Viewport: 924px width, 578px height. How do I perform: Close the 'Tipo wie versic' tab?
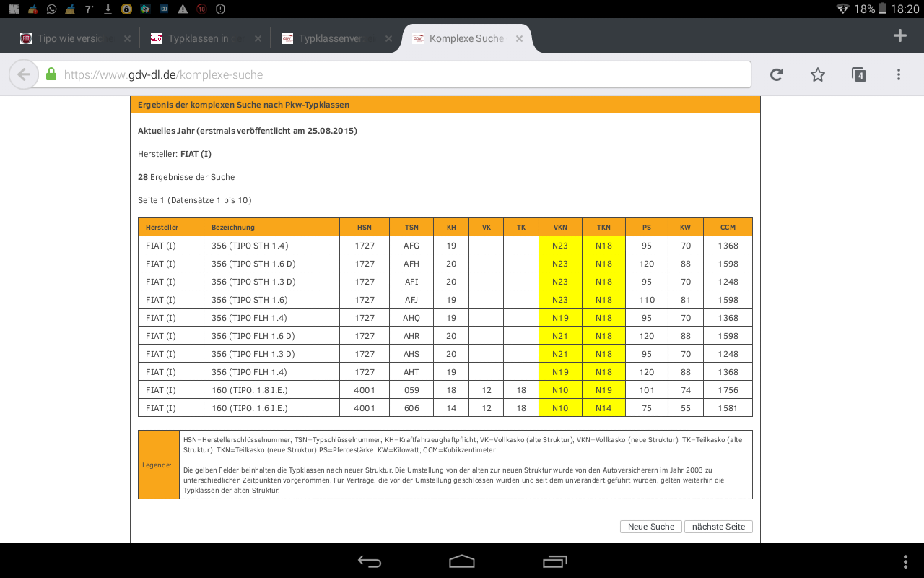point(127,39)
